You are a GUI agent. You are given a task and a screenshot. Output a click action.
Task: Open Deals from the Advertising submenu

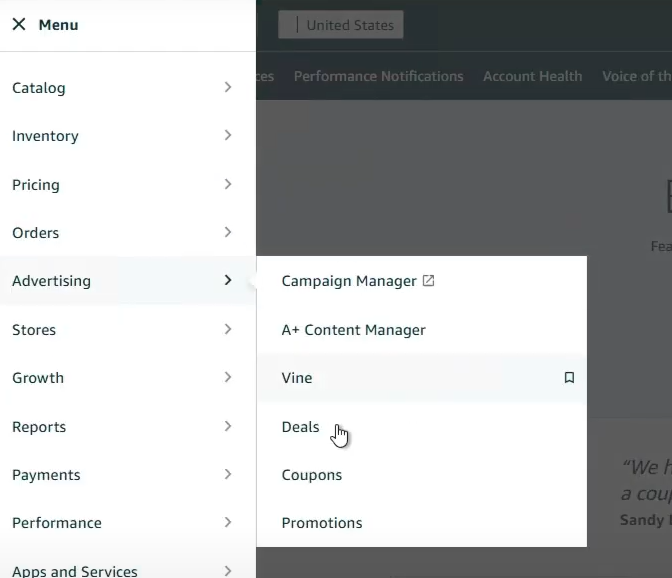pos(422,426)
